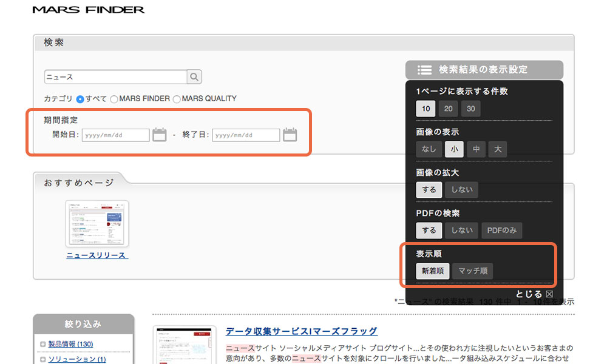The width and height of the screenshot is (607, 364).
Task: Open the ニュースリリース recommended link
Action: click(x=97, y=255)
